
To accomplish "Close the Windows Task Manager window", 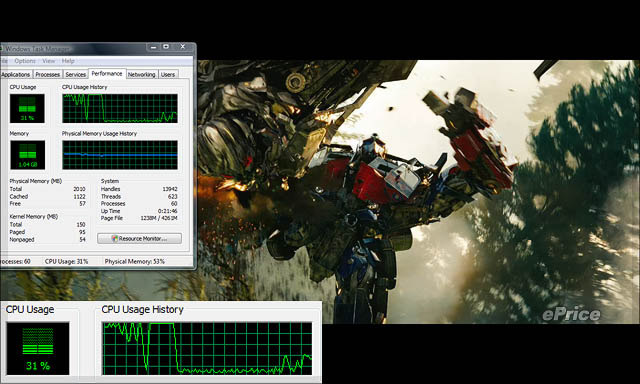I will point(182,47).
